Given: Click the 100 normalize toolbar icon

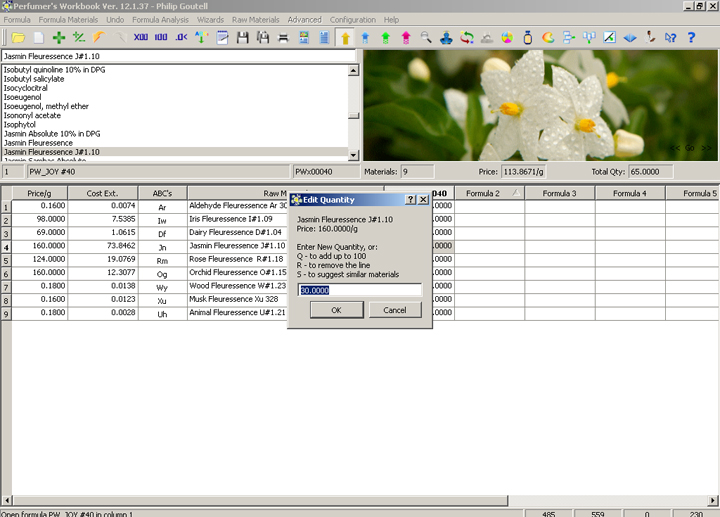Looking at the screenshot, I should (x=161, y=38).
